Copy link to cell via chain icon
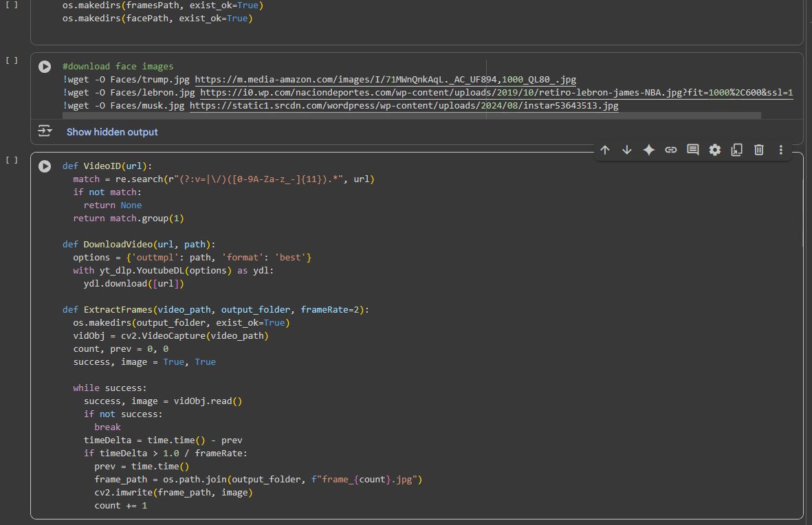Viewport: 812px width, 525px height. [x=671, y=150]
